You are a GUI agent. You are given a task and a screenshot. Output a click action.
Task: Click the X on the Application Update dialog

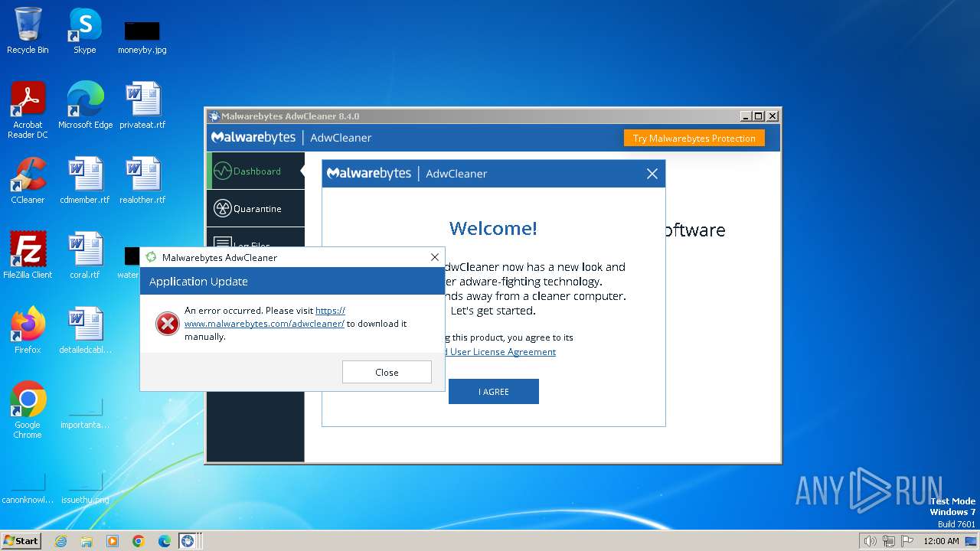pyautogui.click(x=435, y=257)
